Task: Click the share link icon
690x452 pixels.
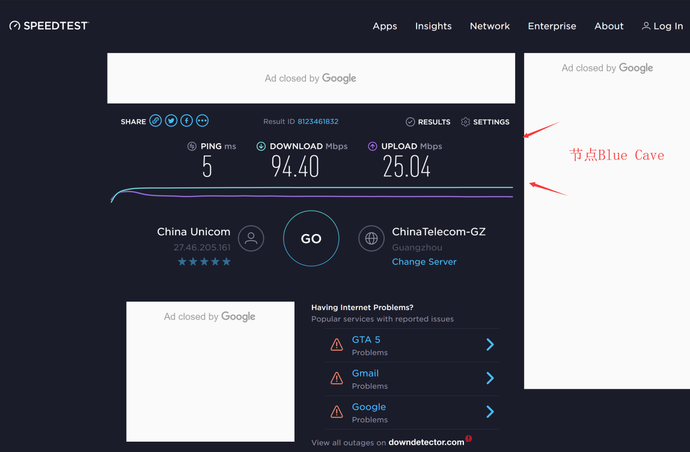Action: click(x=155, y=121)
